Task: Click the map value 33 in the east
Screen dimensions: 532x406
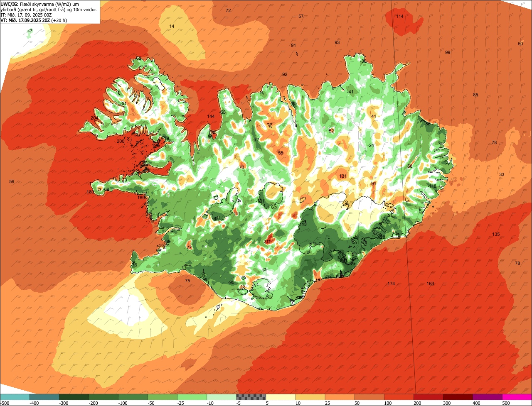Action: pyautogui.click(x=502, y=174)
